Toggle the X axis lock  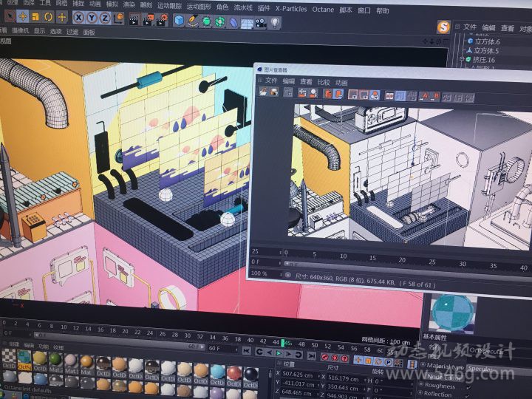click(x=78, y=17)
